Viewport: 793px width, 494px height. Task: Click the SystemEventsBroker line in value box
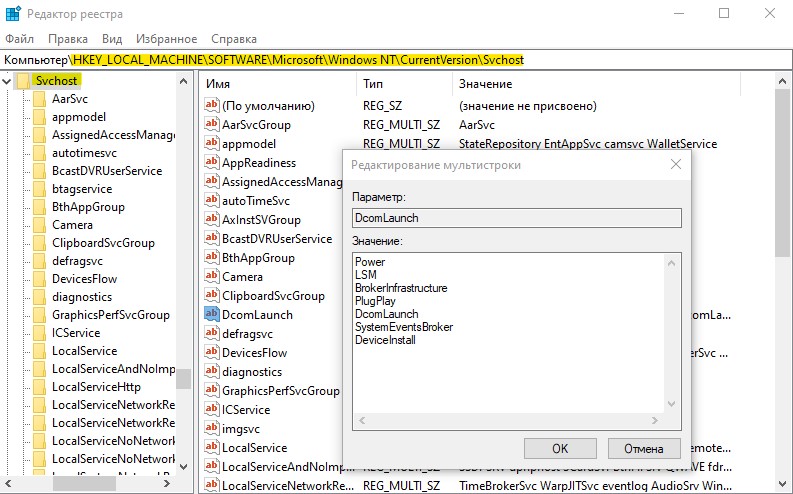pos(404,327)
